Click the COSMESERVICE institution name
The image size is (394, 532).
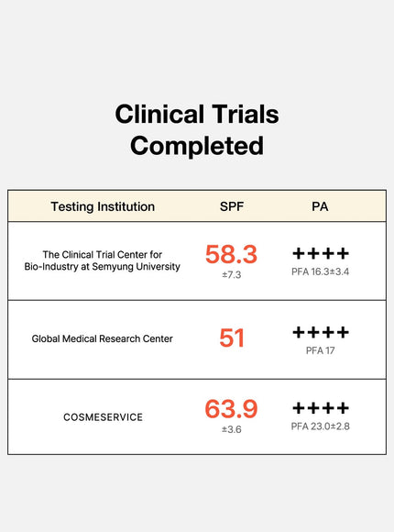tap(103, 417)
